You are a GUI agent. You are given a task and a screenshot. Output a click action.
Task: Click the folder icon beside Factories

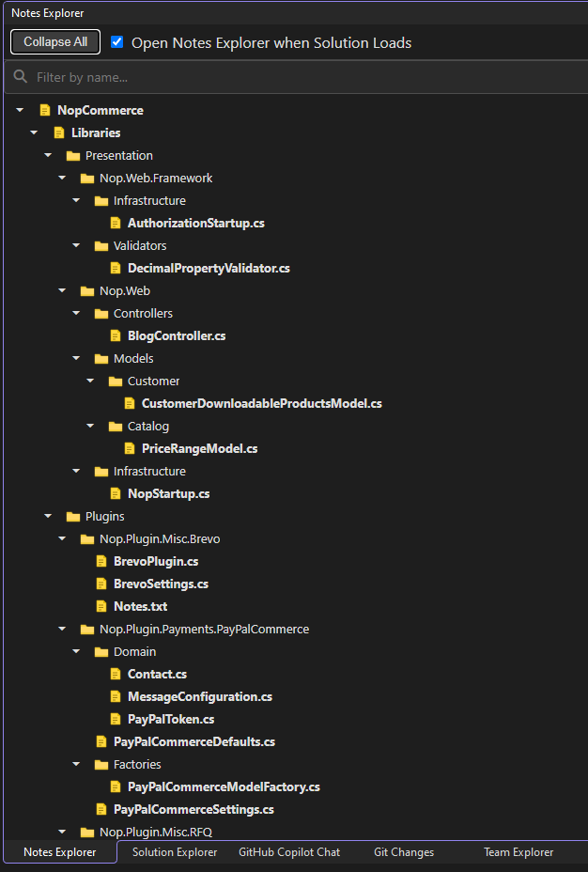click(x=101, y=765)
